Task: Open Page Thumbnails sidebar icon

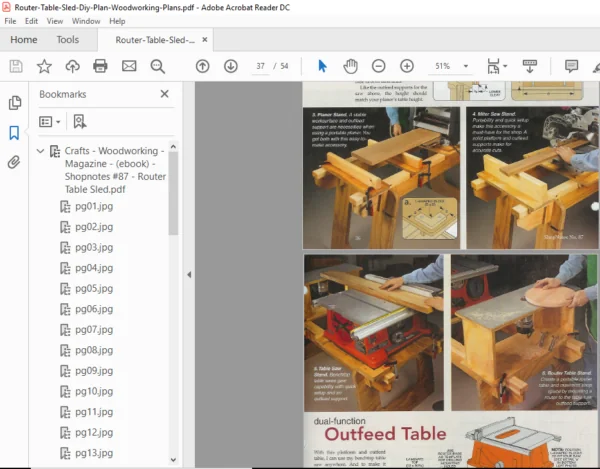Action: [15, 103]
